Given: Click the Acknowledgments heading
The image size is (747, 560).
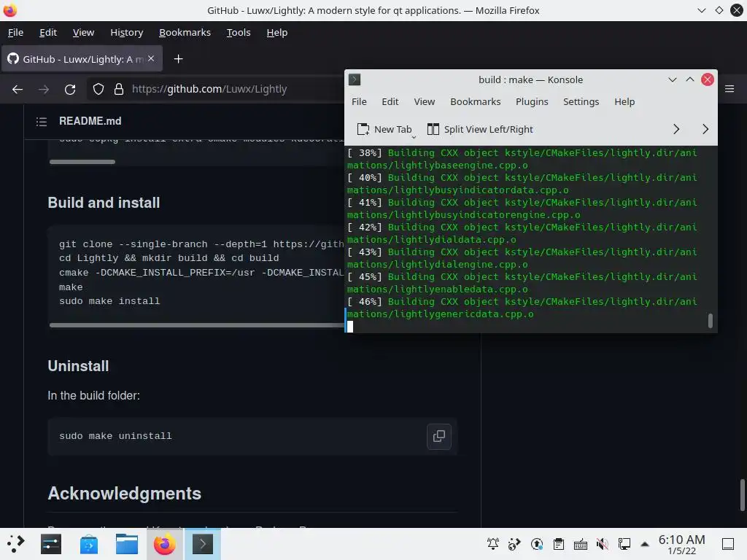Looking at the screenshot, I should click(x=124, y=494).
